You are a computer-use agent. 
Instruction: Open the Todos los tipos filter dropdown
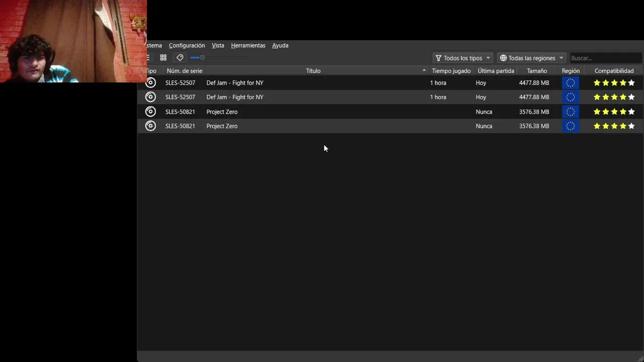tap(462, 58)
